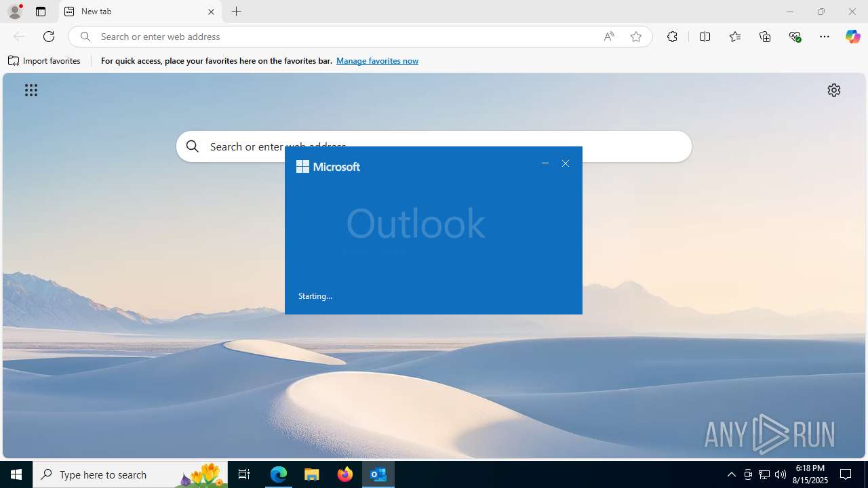
Task: Open the Extensions puzzle icon
Action: click(x=672, y=37)
